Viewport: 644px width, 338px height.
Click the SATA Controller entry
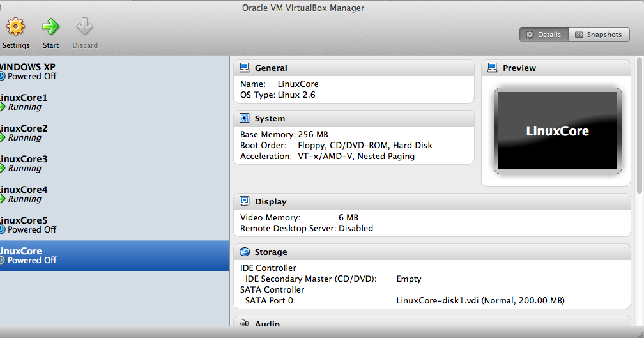pos(272,289)
